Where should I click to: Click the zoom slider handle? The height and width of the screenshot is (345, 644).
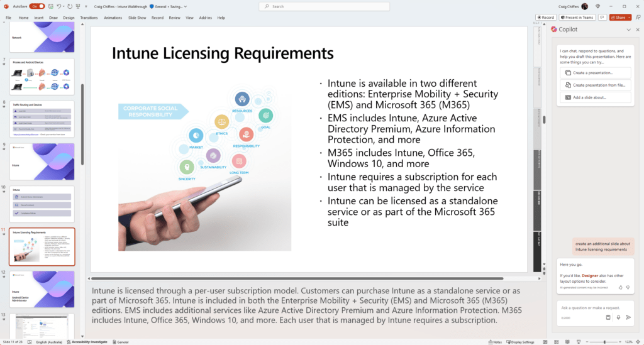604,342
